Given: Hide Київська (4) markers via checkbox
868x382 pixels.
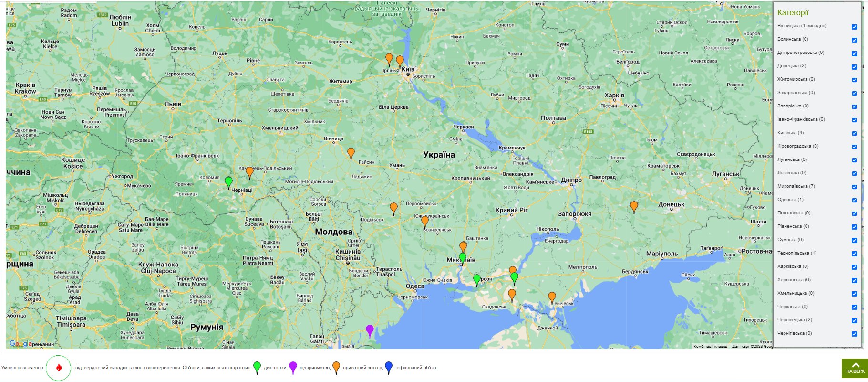Looking at the screenshot, I should [854, 134].
